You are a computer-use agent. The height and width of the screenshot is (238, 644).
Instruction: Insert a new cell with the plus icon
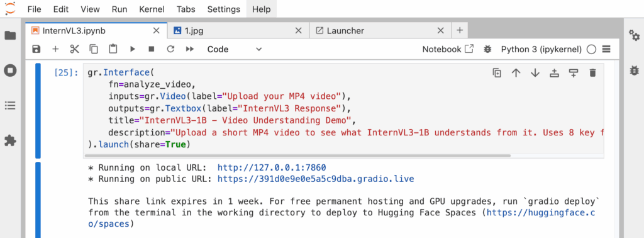(x=55, y=49)
